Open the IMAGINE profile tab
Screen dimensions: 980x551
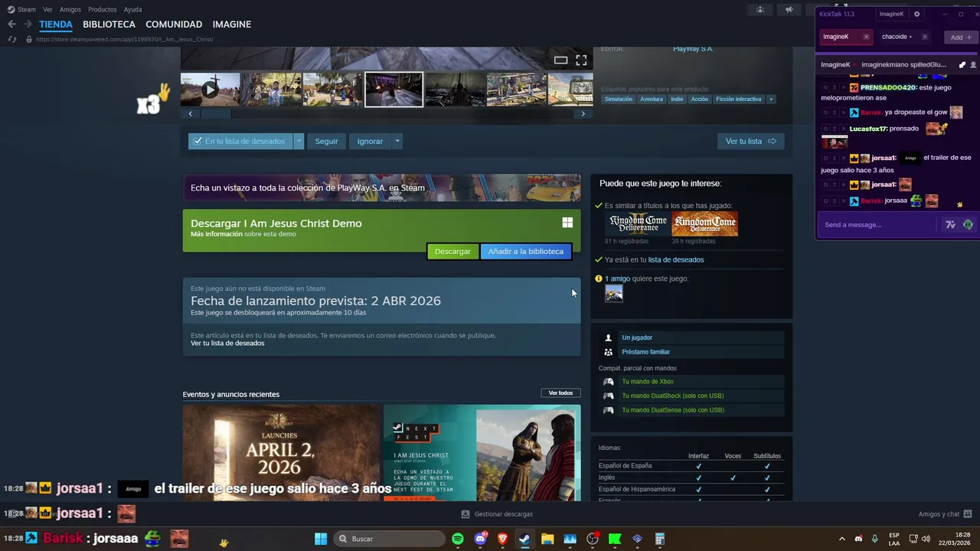pos(231,24)
